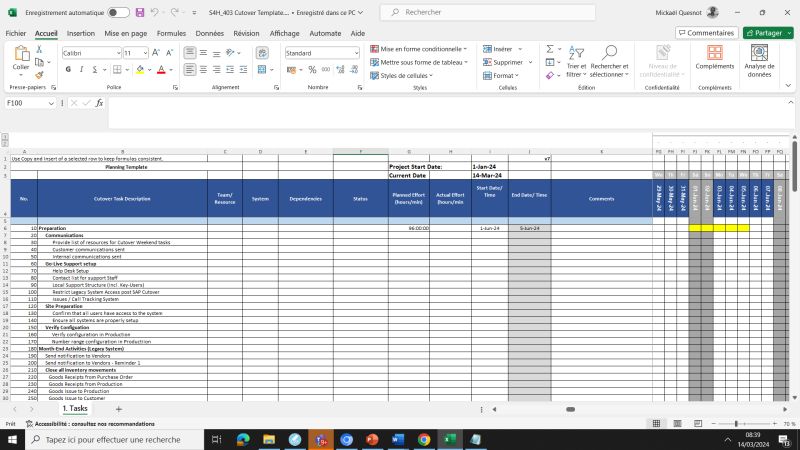Click the Format Painter brush icon
The image size is (800, 450).
point(39,75)
